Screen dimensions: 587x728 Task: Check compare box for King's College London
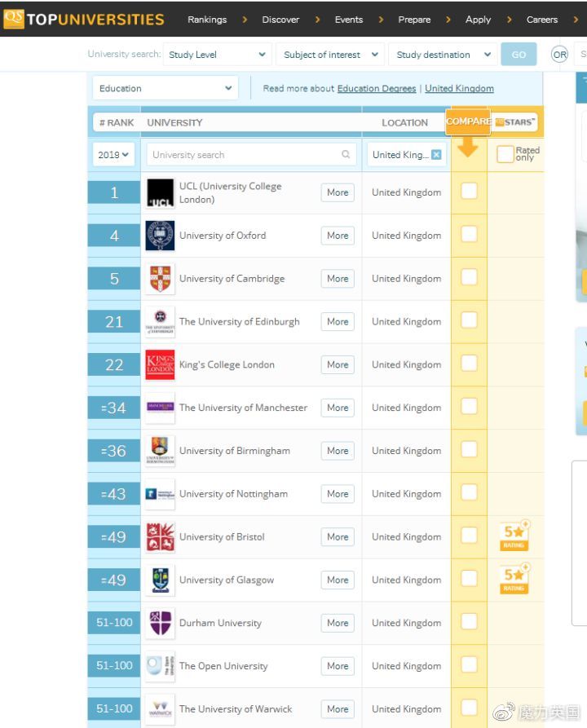point(469,363)
